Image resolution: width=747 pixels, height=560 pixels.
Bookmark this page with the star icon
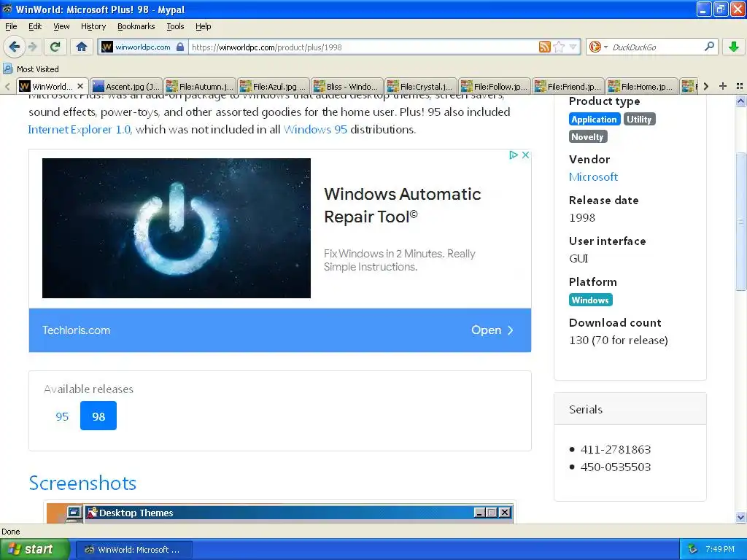(560, 47)
